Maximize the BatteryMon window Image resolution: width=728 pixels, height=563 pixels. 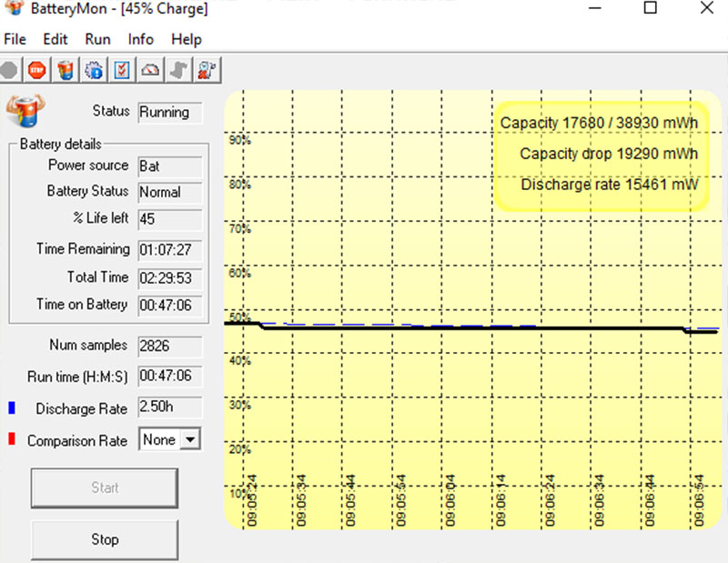click(650, 8)
